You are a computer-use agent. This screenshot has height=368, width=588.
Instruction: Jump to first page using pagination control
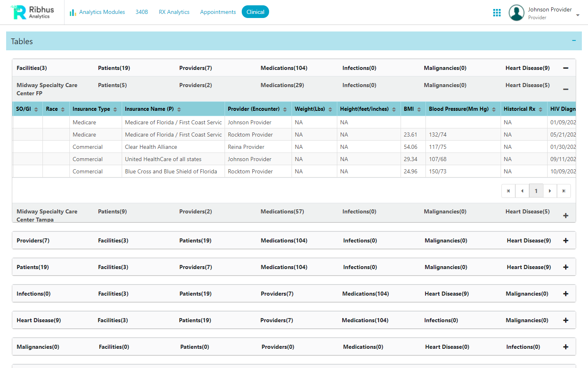[x=508, y=191]
